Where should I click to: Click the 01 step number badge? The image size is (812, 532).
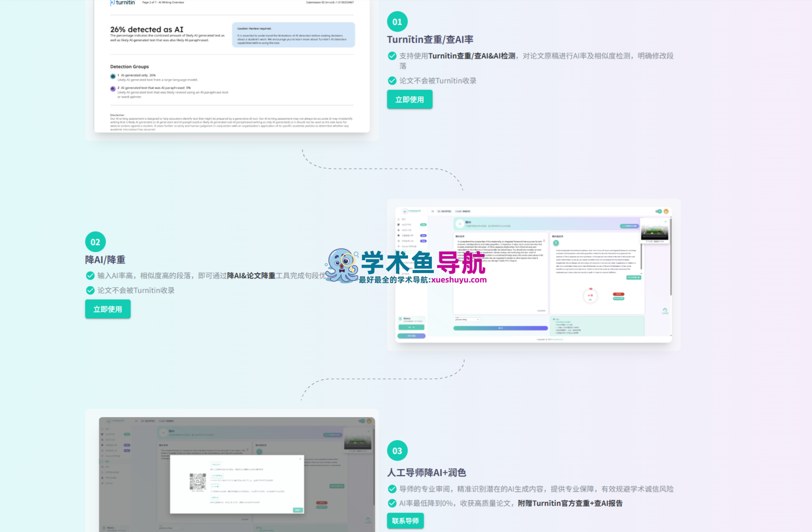397,22
